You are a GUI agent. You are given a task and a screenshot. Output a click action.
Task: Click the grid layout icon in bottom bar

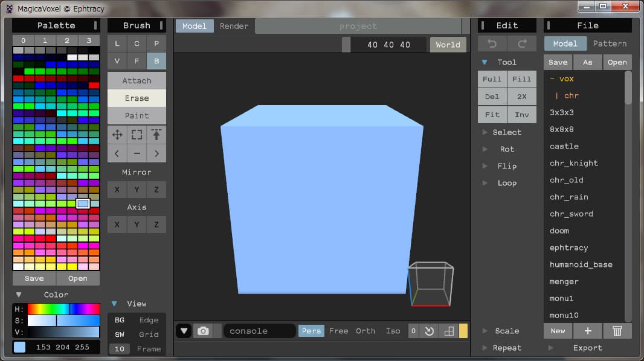[449, 331]
